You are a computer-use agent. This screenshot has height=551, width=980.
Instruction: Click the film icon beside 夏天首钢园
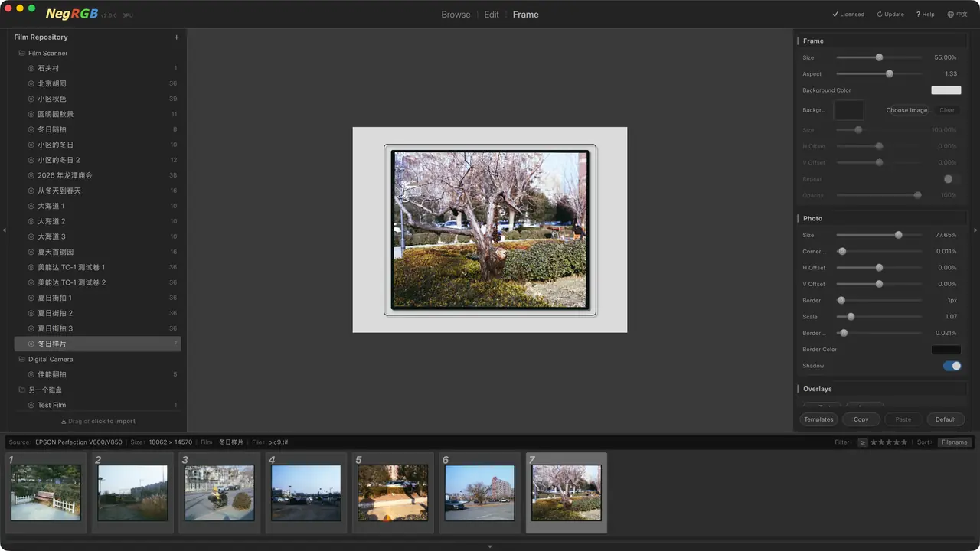coord(31,252)
